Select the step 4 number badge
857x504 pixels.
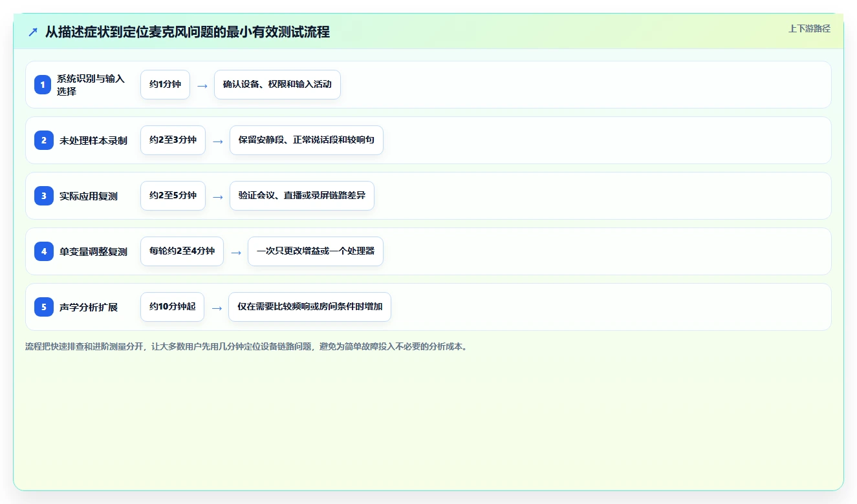click(x=43, y=251)
